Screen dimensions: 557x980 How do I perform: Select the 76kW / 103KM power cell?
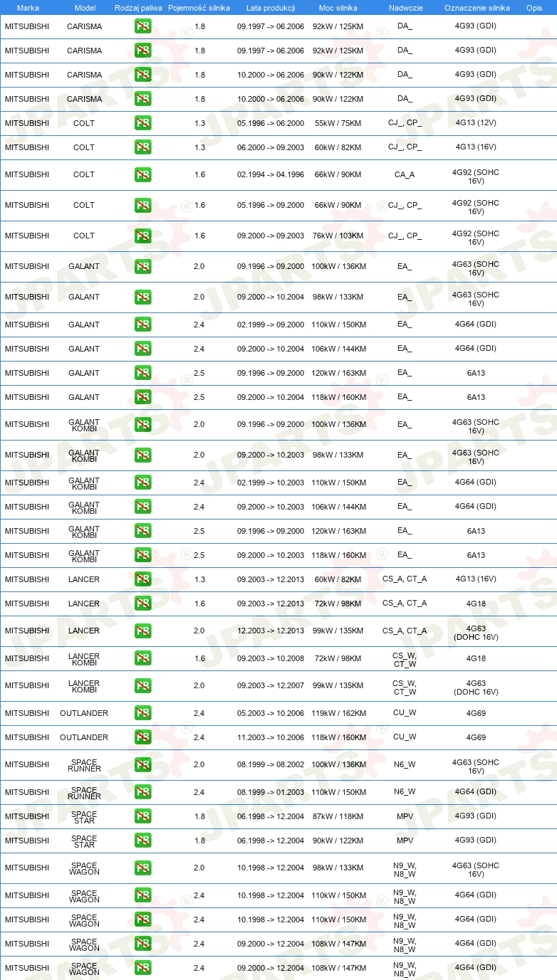pyautogui.click(x=338, y=236)
